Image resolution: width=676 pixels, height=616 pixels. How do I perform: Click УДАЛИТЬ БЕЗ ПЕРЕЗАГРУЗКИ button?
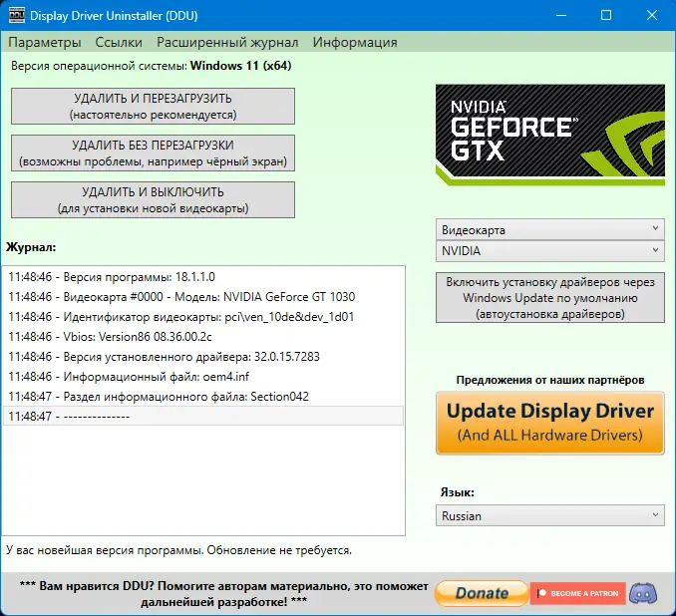point(154,154)
